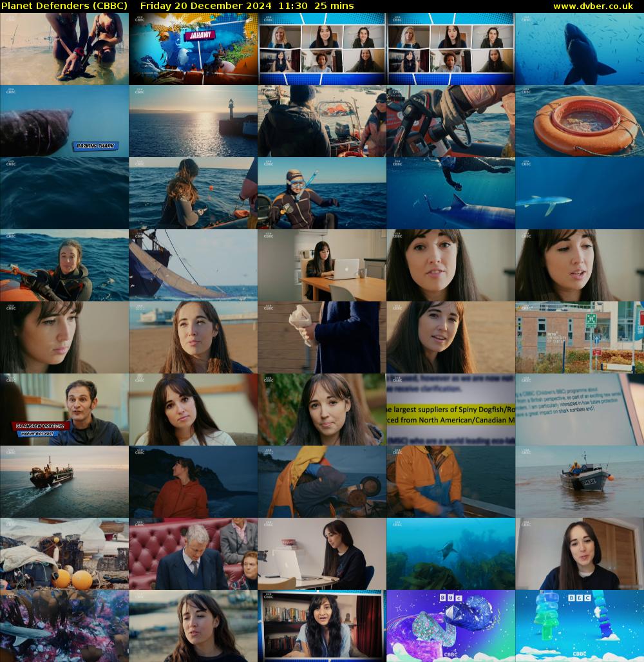The width and height of the screenshot is (644, 662).
Task: Click the small fishing boat near shore thumbnail
Action: pyautogui.click(x=580, y=482)
